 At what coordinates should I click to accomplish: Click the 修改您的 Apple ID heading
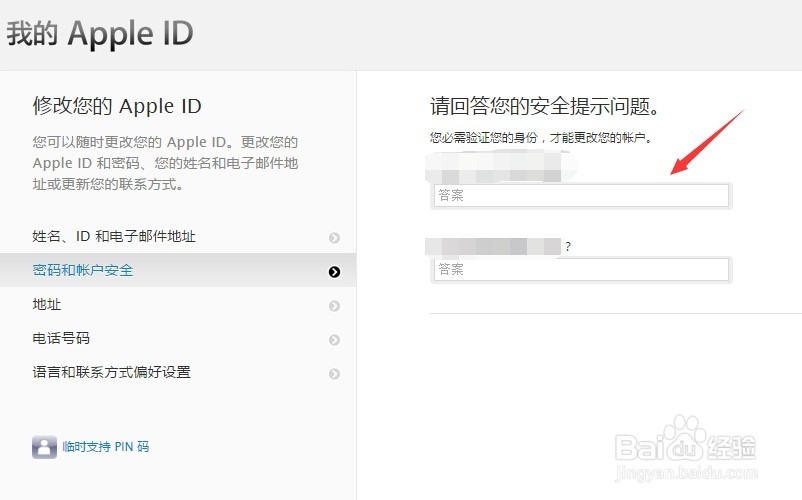click(x=117, y=106)
